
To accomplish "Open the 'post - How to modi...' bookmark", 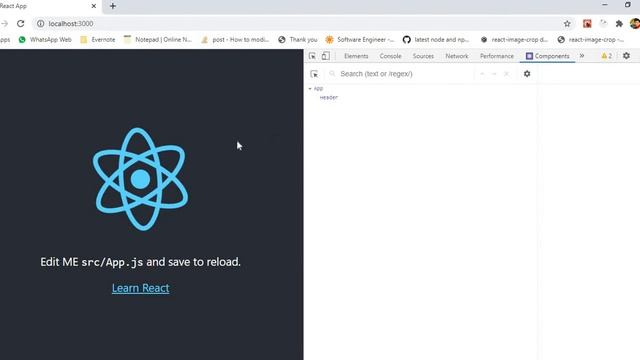I will [235, 40].
